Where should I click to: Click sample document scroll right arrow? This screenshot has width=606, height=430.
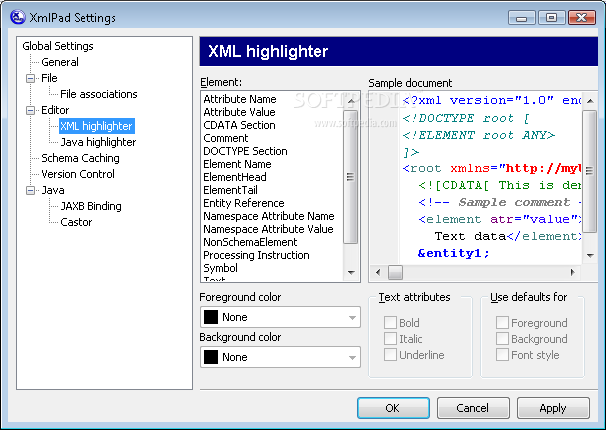click(572, 272)
